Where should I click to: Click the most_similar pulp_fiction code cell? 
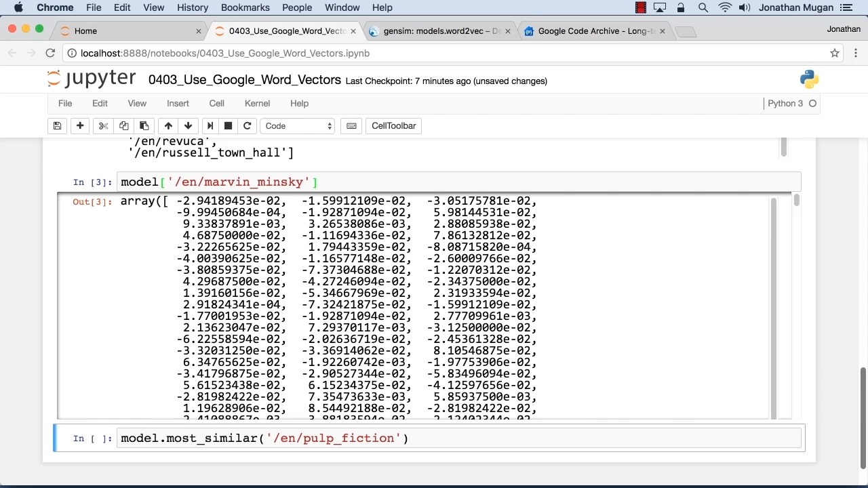460,439
